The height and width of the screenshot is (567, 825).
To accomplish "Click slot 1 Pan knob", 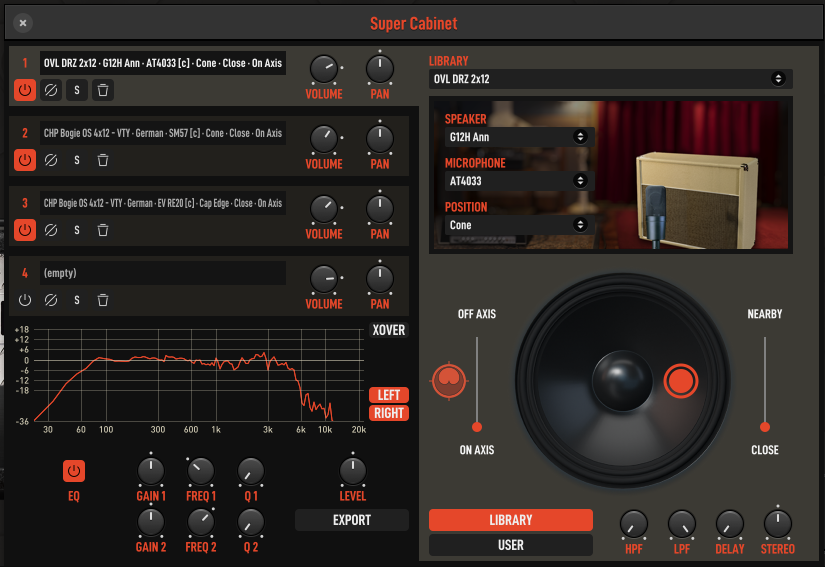I will click(x=380, y=69).
